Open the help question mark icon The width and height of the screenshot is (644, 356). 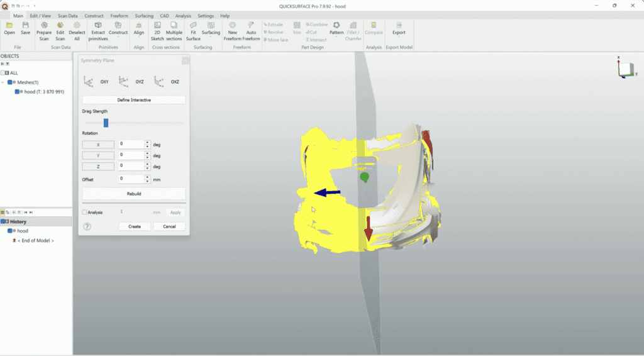pos(87,226)
